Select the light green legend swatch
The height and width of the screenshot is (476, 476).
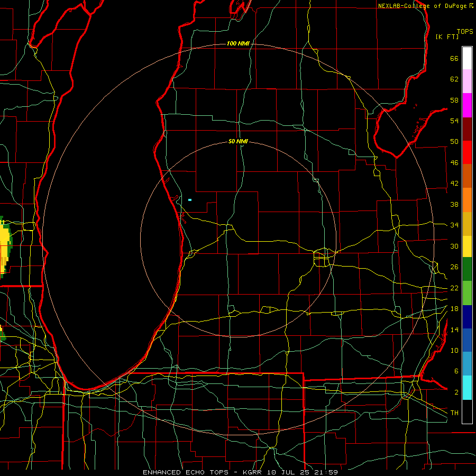tap(467, 293)
